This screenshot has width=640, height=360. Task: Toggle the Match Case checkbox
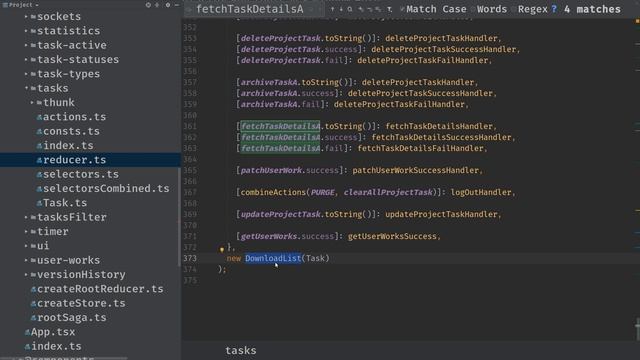[x=402, y=9]
